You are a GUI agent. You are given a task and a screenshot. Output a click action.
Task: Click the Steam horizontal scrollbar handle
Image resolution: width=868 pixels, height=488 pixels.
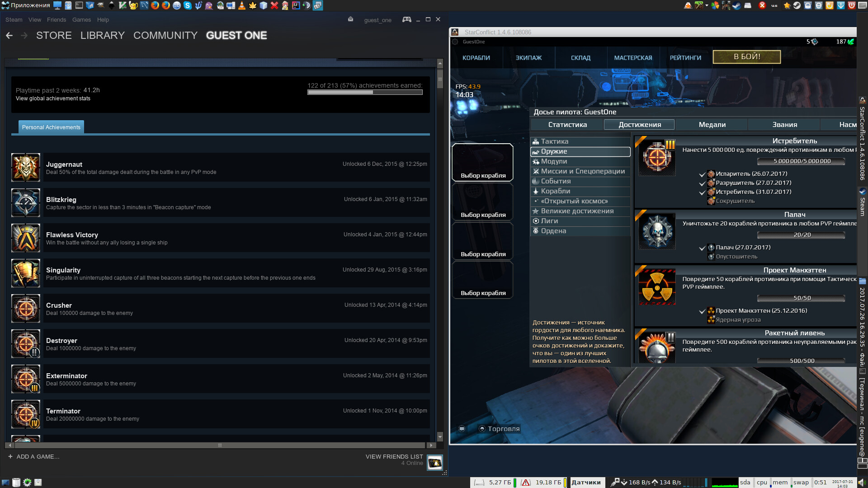[220, 446]
